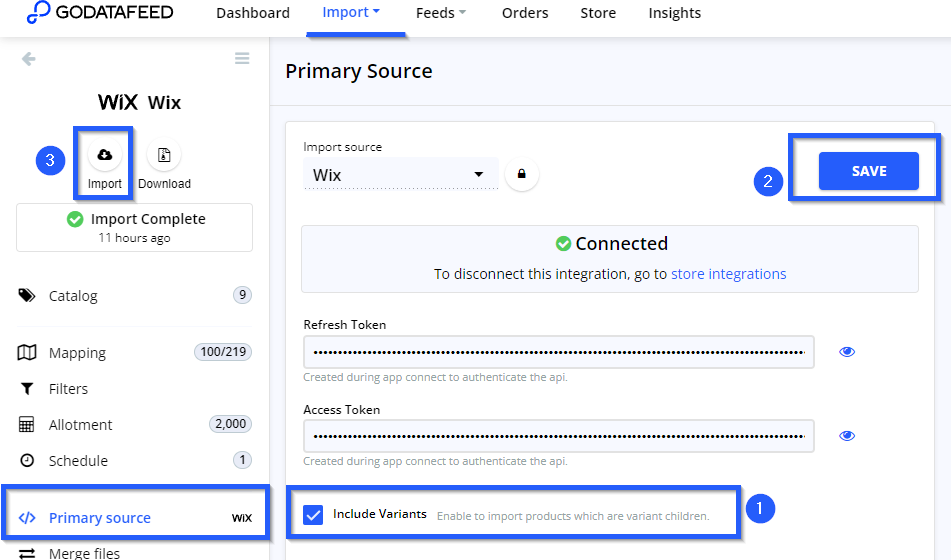951x560 pixels.
Task: Open the Store page
Action: point(598,13)
